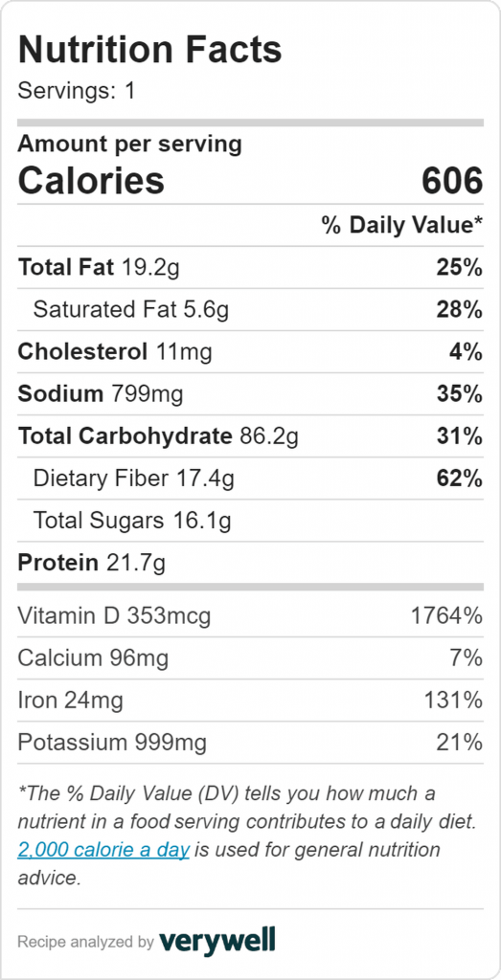
Task: Click the Saturated Fat 5.6g row
Action: click(x=250, y=309)
